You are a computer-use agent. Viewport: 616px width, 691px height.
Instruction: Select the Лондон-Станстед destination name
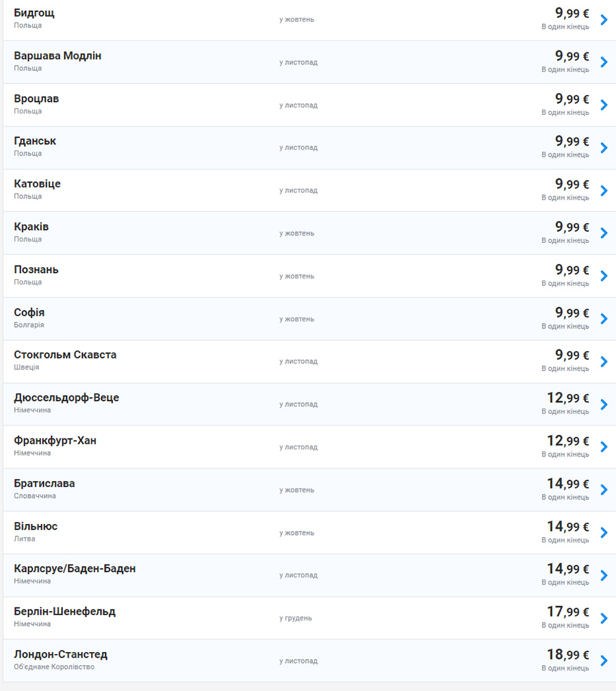click(x=60, y=655)
